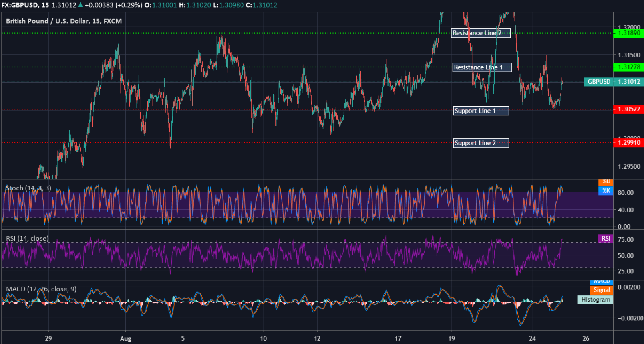Click the 1.29500 price scale value
Screen dimensions: 644x344
click(629, 167)
